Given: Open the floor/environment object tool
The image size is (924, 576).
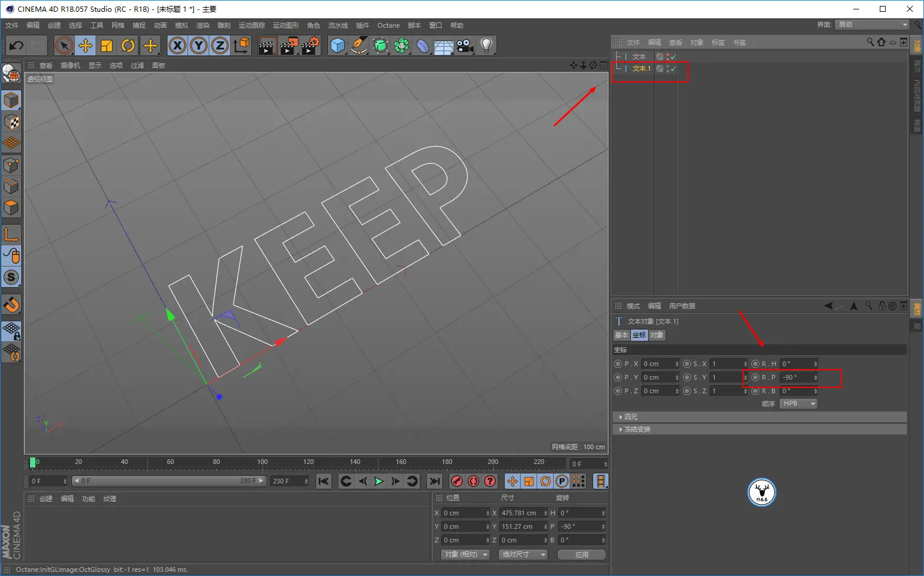Looking at the screenshot, I should click(444, 45).
